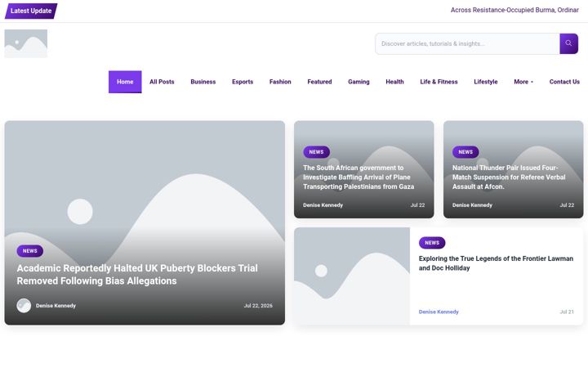
Task: Open the Esports navigation item
Action: (243, 82)
